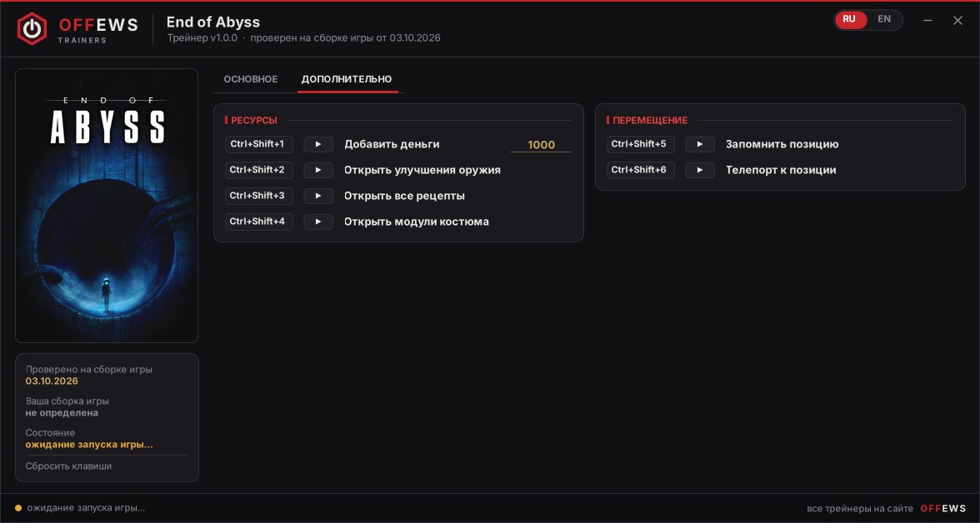Change the Ctrl+Shift+3 hotkey binding
Image resolution: width=980 pixels, height=523 pixels.
tap(259, 197)
